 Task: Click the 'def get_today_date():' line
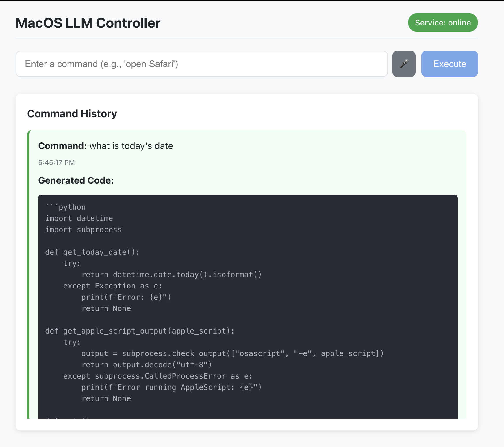92,252
